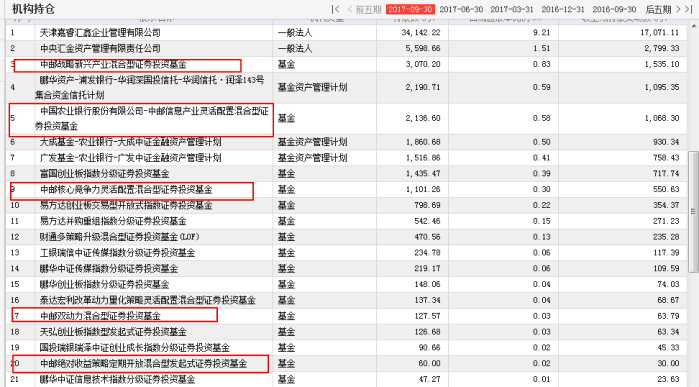The width and height of the screenshot is (699, 387).
Task: Click the 1.51 percentage cell
Action: (541, 48)
